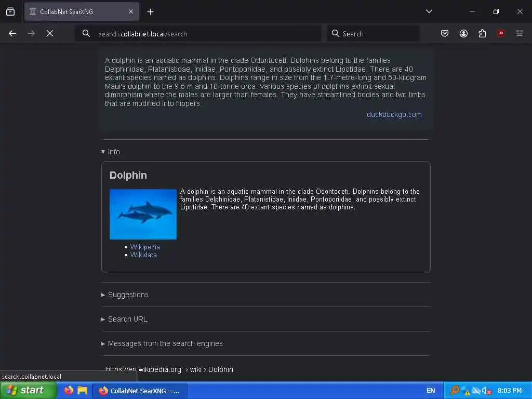Collapse the Info section
Screen dimensions: 532x399
click(111, 152)
